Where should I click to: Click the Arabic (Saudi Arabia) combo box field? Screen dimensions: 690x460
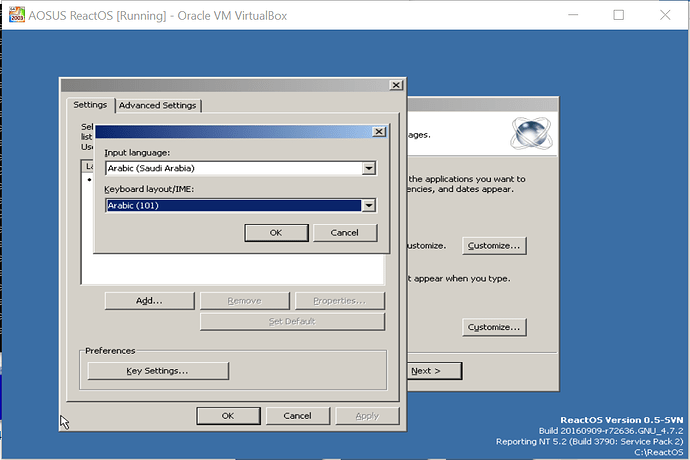[x=232, y=168]
